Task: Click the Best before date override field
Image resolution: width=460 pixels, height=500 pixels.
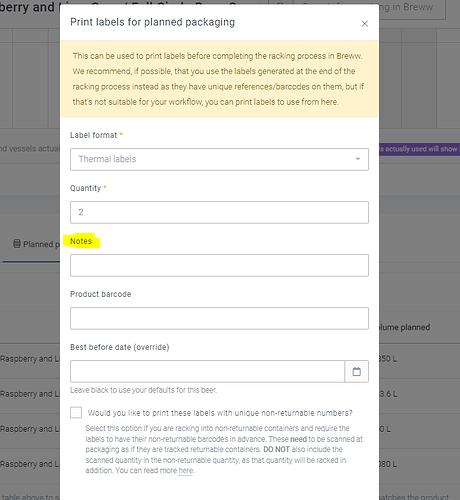Action: 207,371
